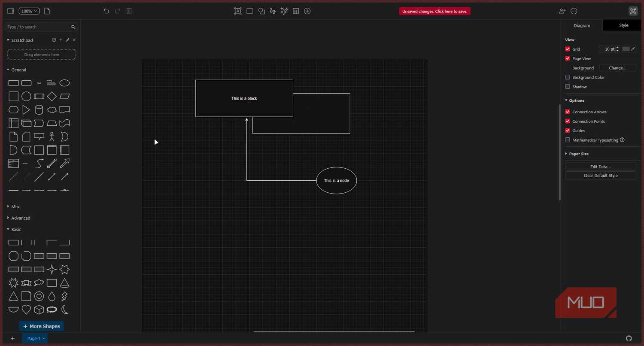The image size is (644, 346).
Task: Select the Freehand drawing tool
Action: tap(273, 11)
